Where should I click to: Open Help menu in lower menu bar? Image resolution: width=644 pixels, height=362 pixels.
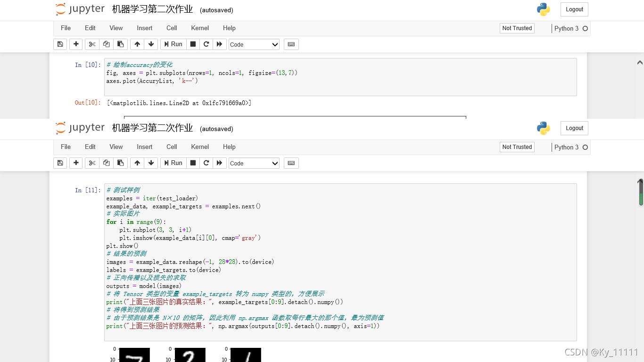point(229,147)
